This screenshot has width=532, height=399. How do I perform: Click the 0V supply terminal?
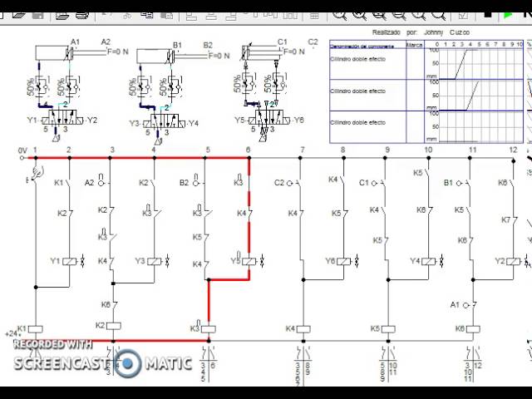[x=22, y=158]
